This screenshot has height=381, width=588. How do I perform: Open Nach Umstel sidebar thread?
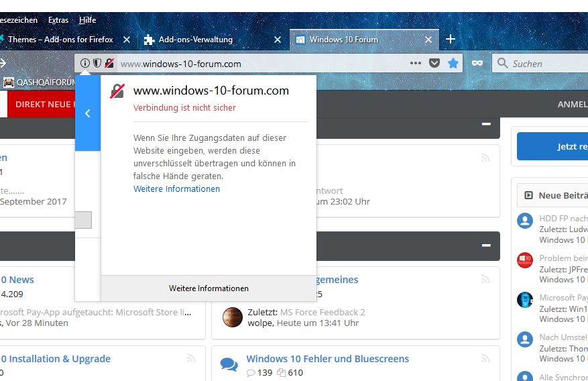[x=564, y=337]
